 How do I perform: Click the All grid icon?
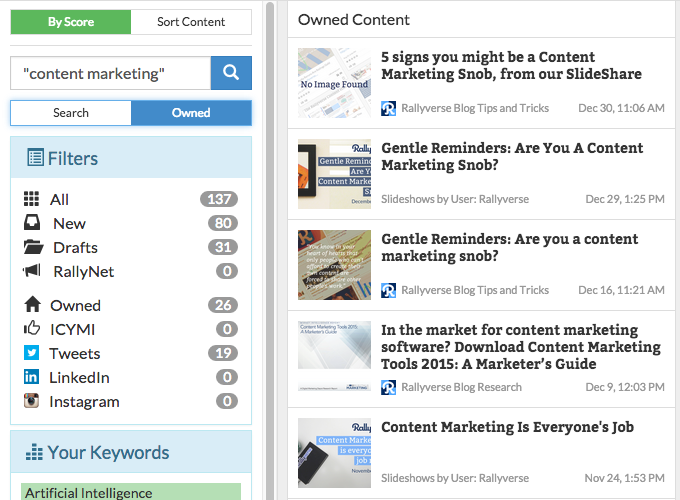coord(31,199)
